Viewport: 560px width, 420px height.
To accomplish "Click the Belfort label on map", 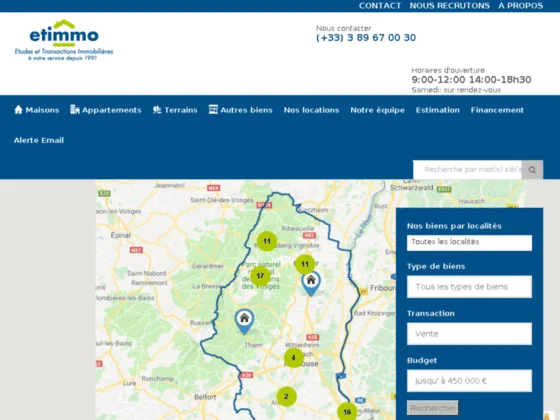I will coord(205,397).
